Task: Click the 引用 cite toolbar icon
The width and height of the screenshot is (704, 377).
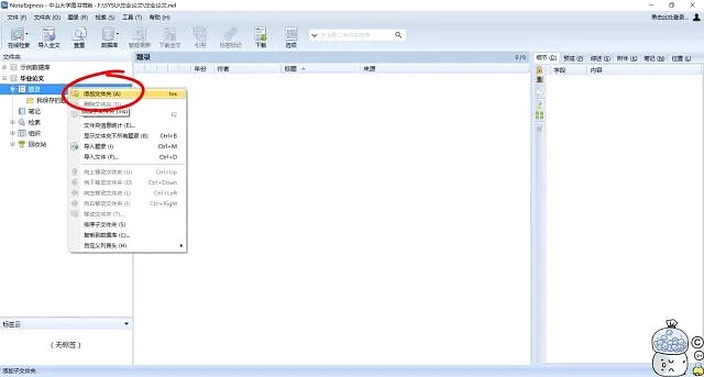Action: click(x=200, y=38)
